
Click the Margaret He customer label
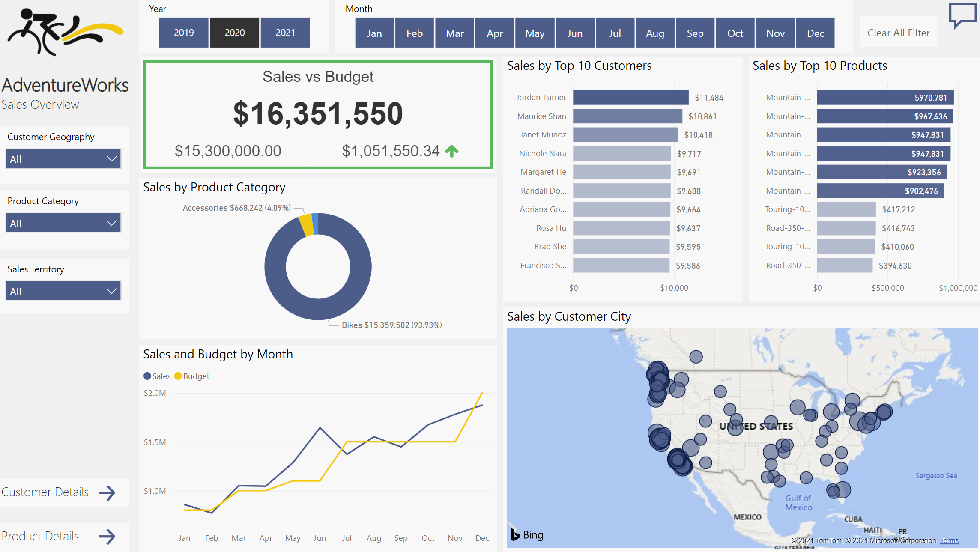coord(544,172)
